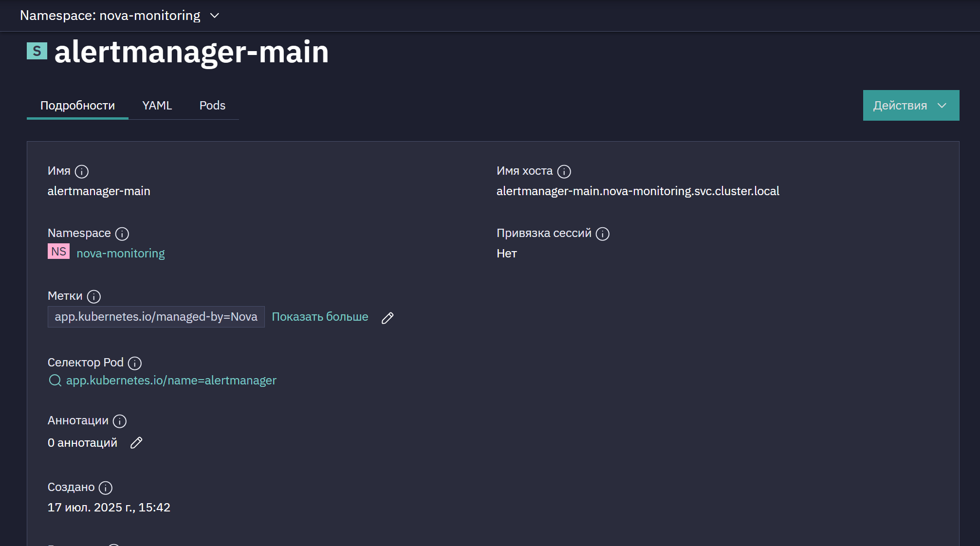Open the Pods tab
The image size is (980, 546).
click(212, 106)
